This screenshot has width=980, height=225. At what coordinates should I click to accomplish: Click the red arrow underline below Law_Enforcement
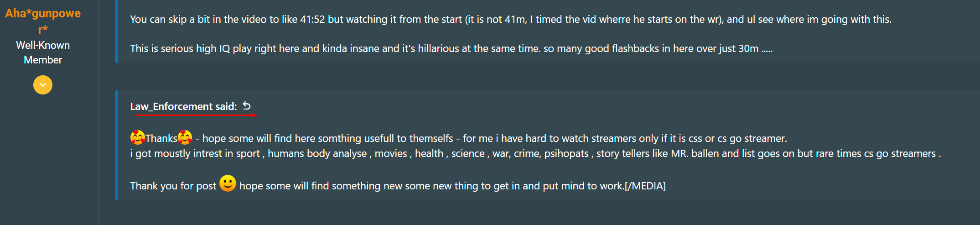(x=196, y=115)
